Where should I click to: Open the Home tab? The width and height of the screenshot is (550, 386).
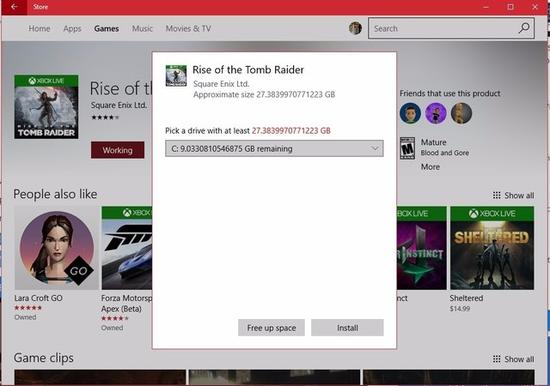[39, 28]
